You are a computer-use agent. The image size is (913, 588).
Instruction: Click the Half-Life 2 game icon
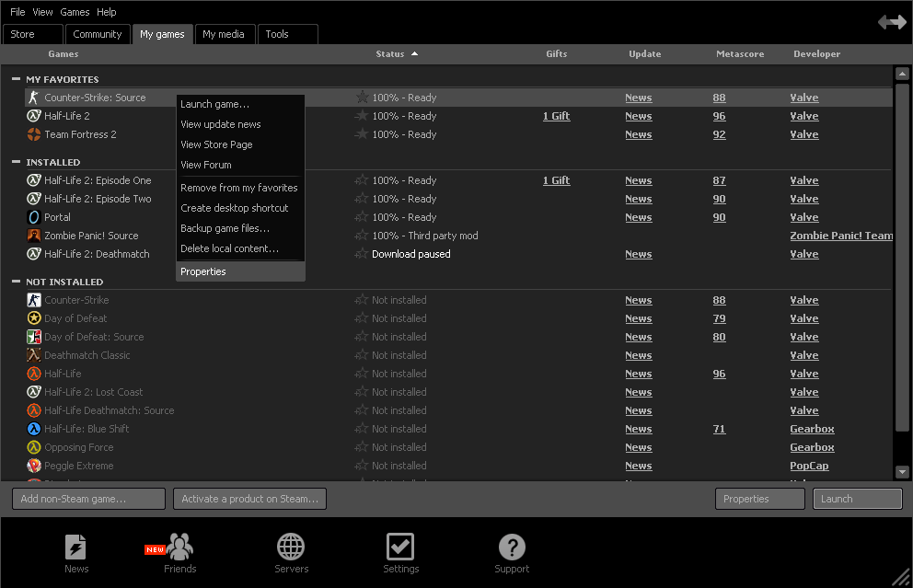[34, 116]
